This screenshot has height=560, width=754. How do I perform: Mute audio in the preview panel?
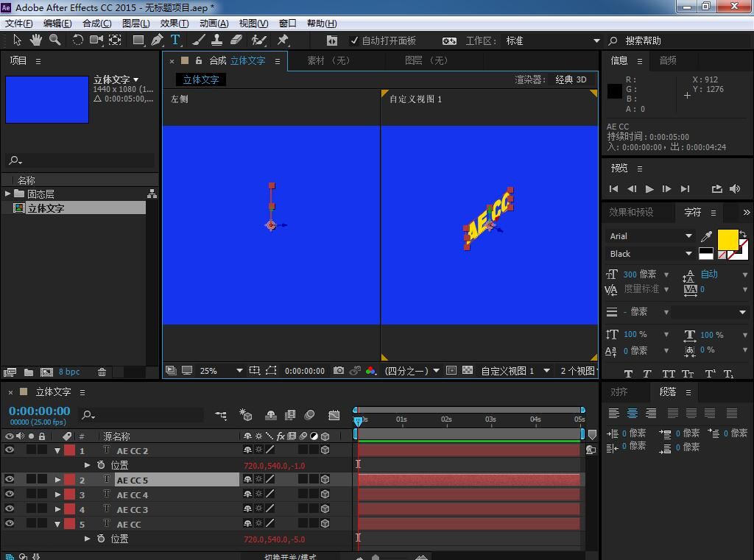click(x=735, y=189)
